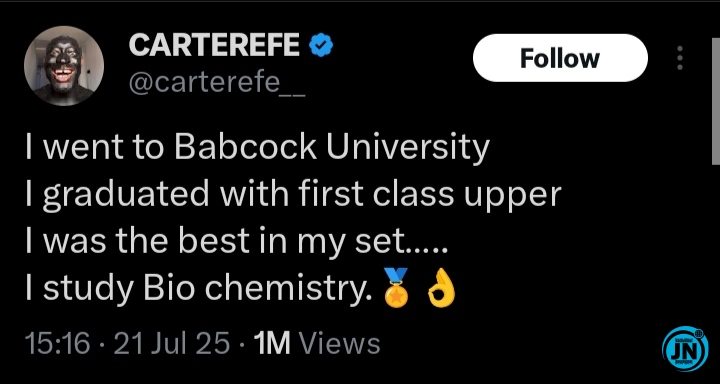
Task: Open the CARTEREFE display name link
Action: tap(214, 45)
